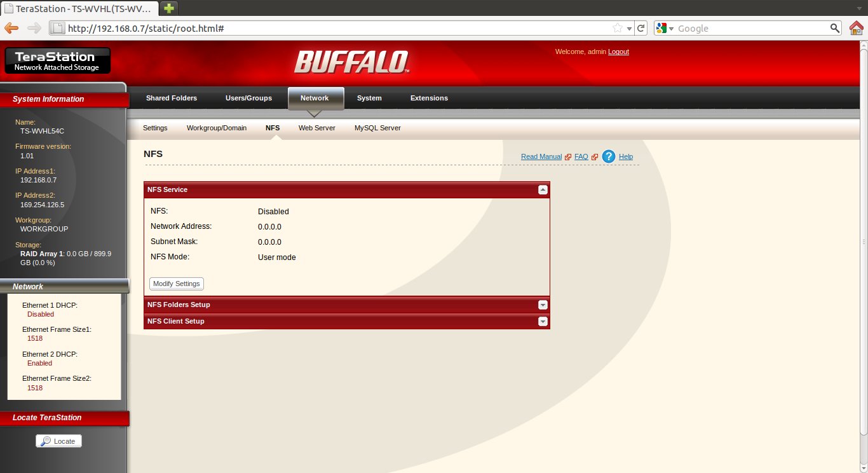This screenshot has width=868, height=473.
Task: Open the System tab
Action: pyautogui.click(x=369, y=98)
